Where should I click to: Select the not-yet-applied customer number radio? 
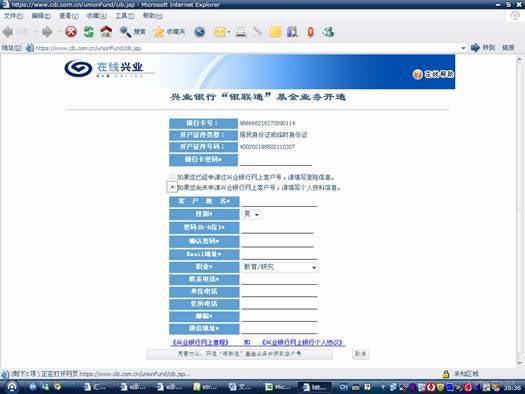point(172,187)
